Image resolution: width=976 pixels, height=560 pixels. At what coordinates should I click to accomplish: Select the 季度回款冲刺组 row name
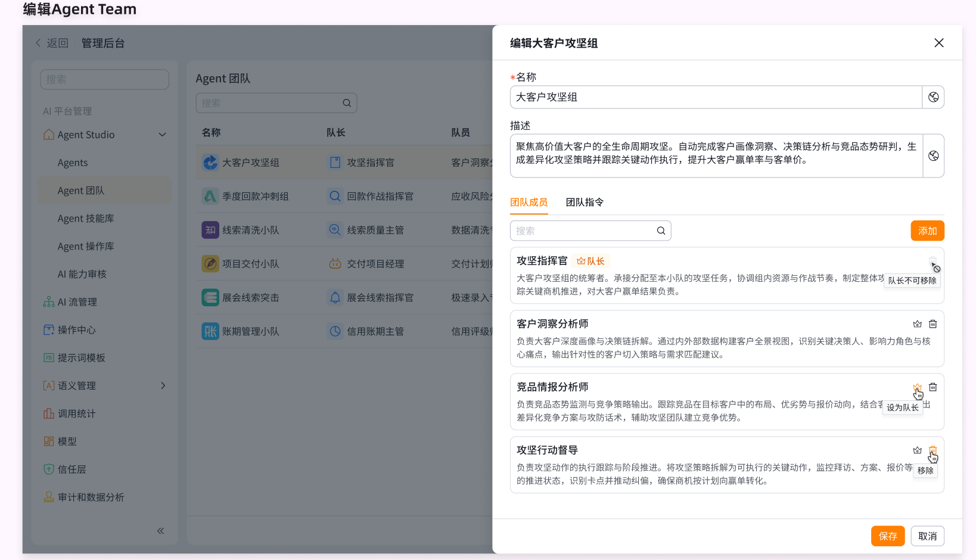point(256,196)
